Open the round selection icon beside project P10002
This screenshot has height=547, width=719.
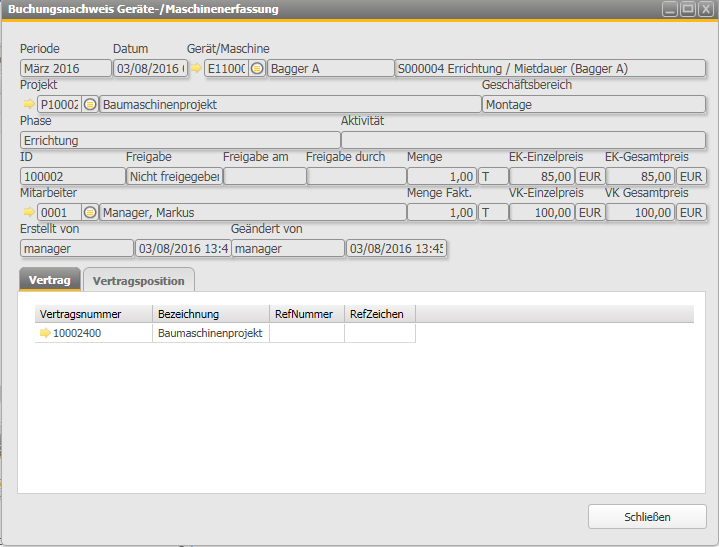coord(90,104)
